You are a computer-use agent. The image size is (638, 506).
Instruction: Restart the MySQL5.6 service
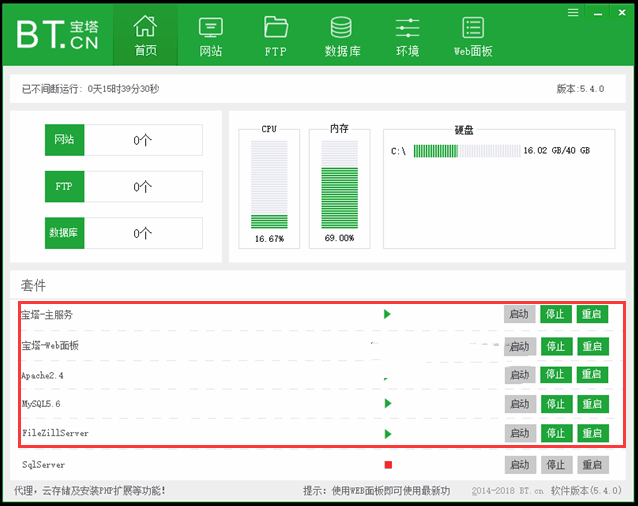click(x=592, y=404)
